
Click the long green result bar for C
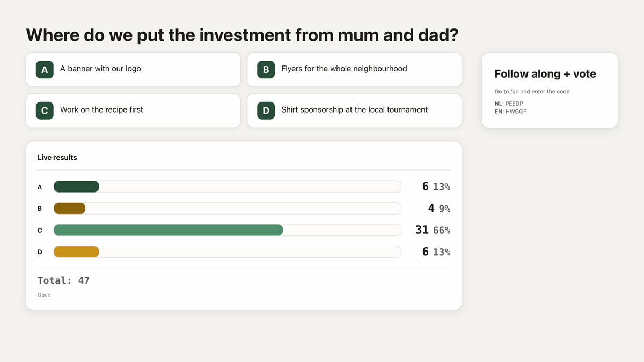click(168, 230)
